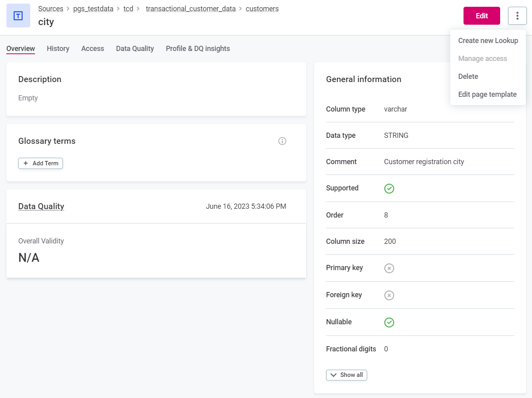
Task: Open Profile & DQ insights tab
Action: (198, 49)
